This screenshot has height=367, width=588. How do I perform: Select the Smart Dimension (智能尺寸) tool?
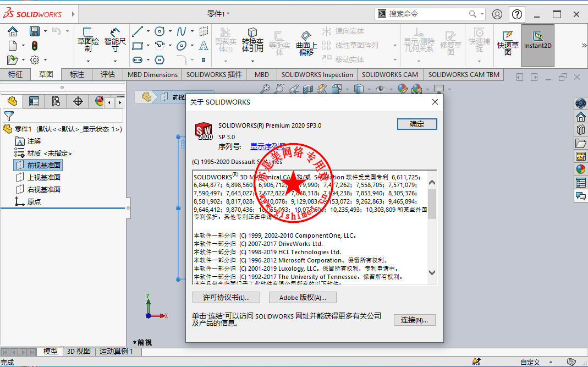point(115,41)
